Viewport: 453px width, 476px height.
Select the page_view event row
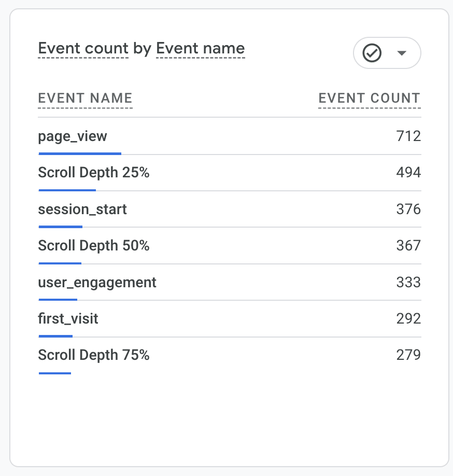tap(73, 136)
